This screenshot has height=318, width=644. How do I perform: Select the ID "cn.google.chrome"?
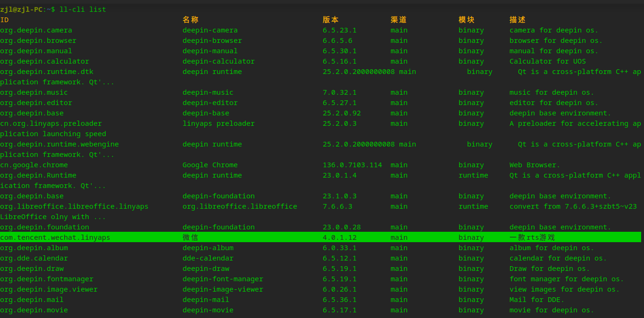pyautogui.click(x=34, y=165)
